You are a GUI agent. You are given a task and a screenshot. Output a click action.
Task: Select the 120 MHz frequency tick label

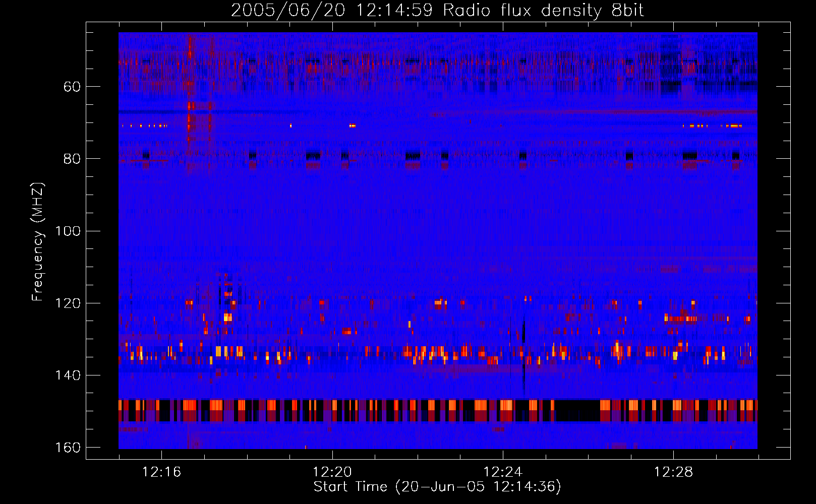68,303
